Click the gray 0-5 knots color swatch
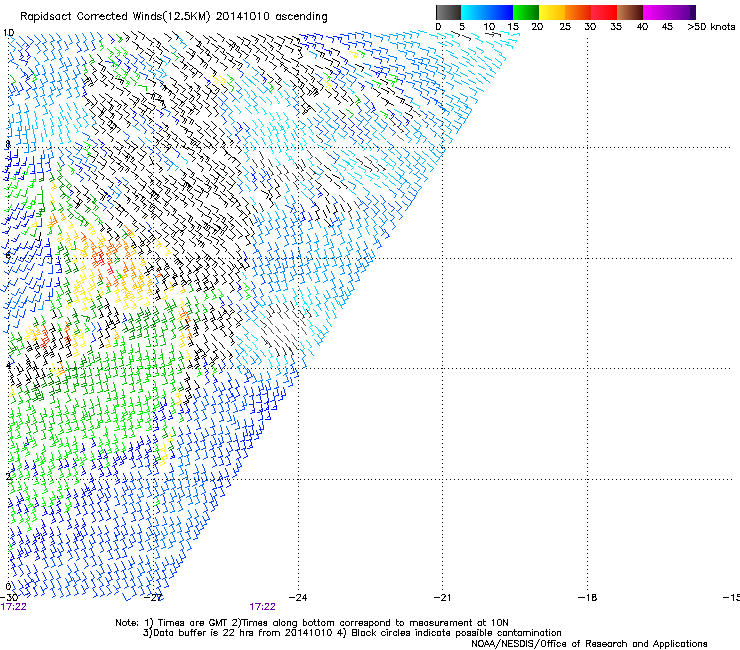740x650 pixels. tap(448, 12)
